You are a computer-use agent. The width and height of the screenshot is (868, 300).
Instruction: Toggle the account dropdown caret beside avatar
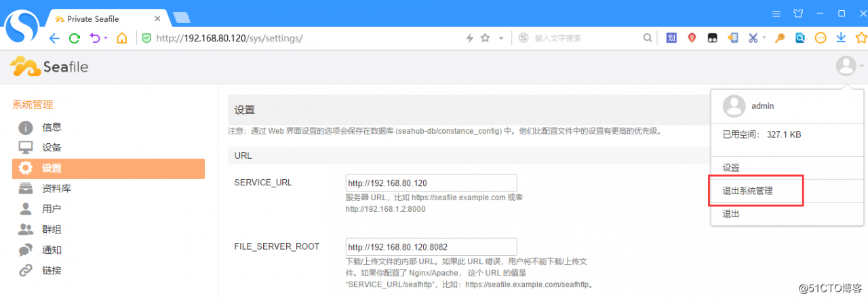point(862,67)
